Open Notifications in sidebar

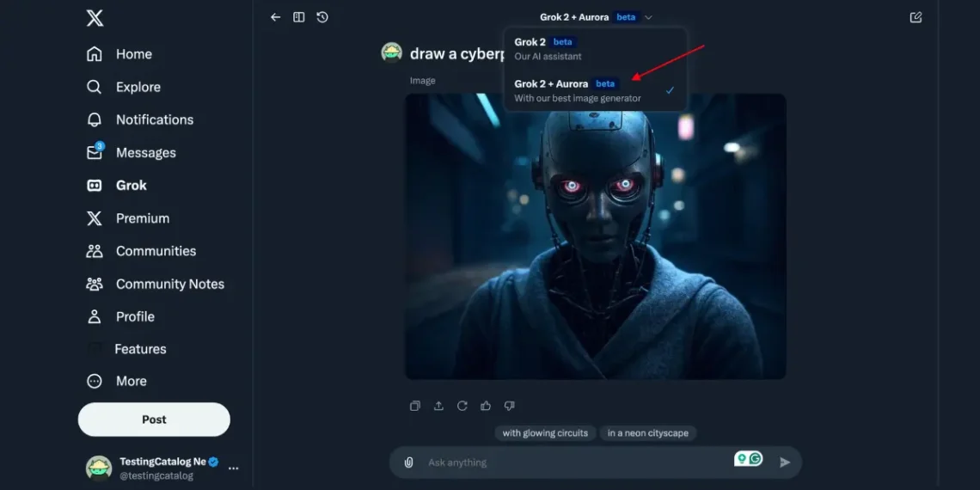click(154, 119)
